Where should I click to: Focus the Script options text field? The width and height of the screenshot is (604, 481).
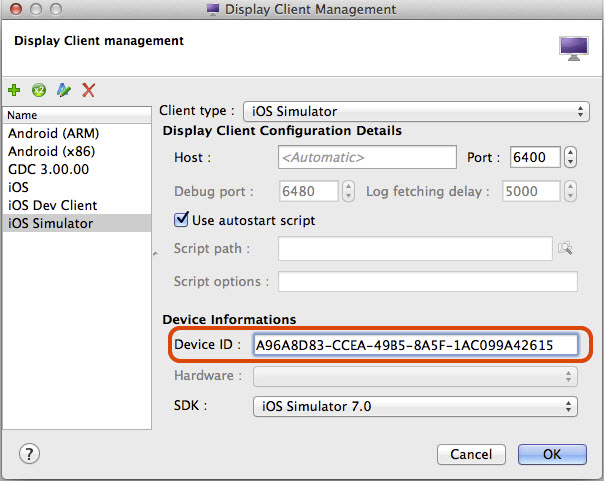(427, 282)
